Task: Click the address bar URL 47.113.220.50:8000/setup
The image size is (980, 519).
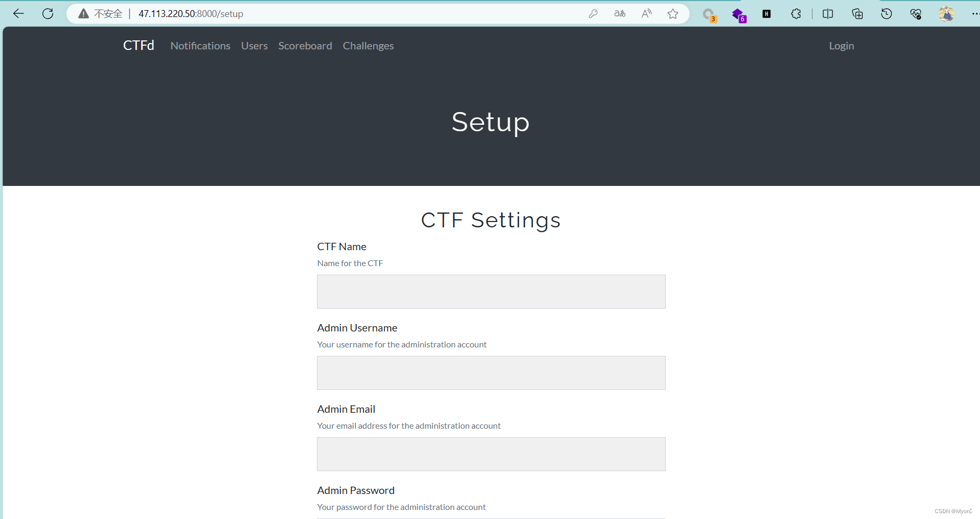Action: click(x=191, y=14)
